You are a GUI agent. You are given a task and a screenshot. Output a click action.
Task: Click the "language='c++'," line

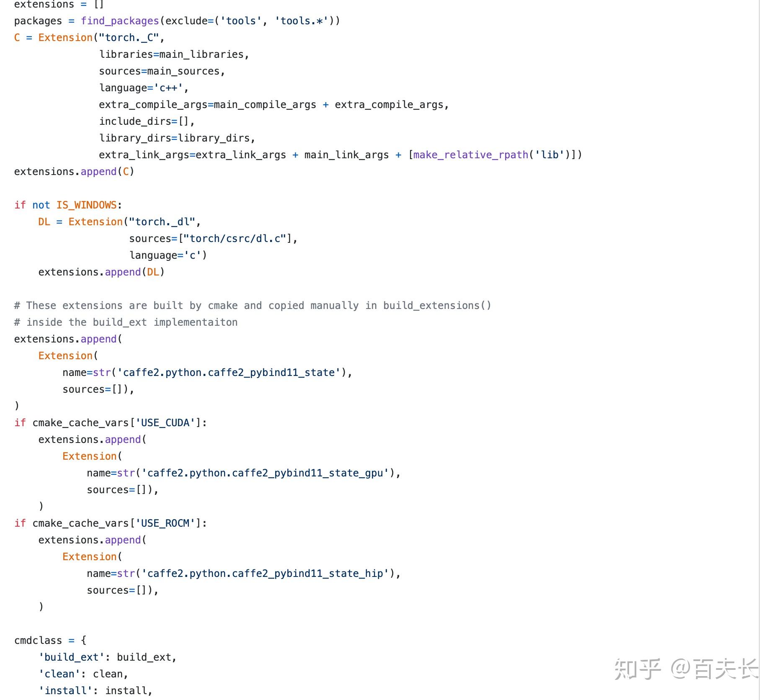(x=144, y=88)
